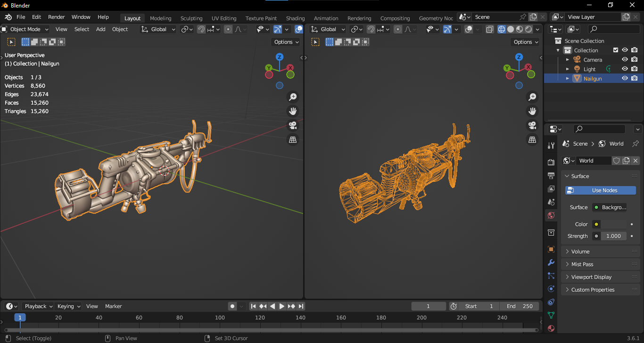Image resolution: width=644 pixels, height=343 pixels.
Task: Click the World fake user shield icon
Action: pos(616,161)
